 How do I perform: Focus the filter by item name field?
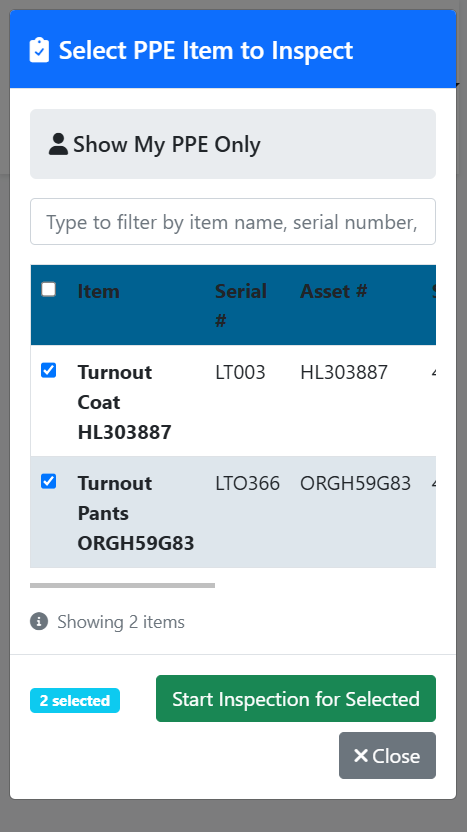(233, 222)
